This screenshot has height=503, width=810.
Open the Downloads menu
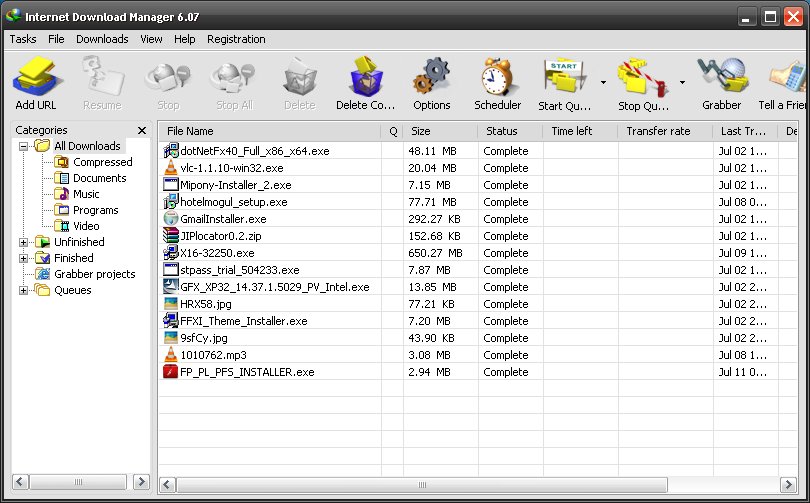pos(102,39)
